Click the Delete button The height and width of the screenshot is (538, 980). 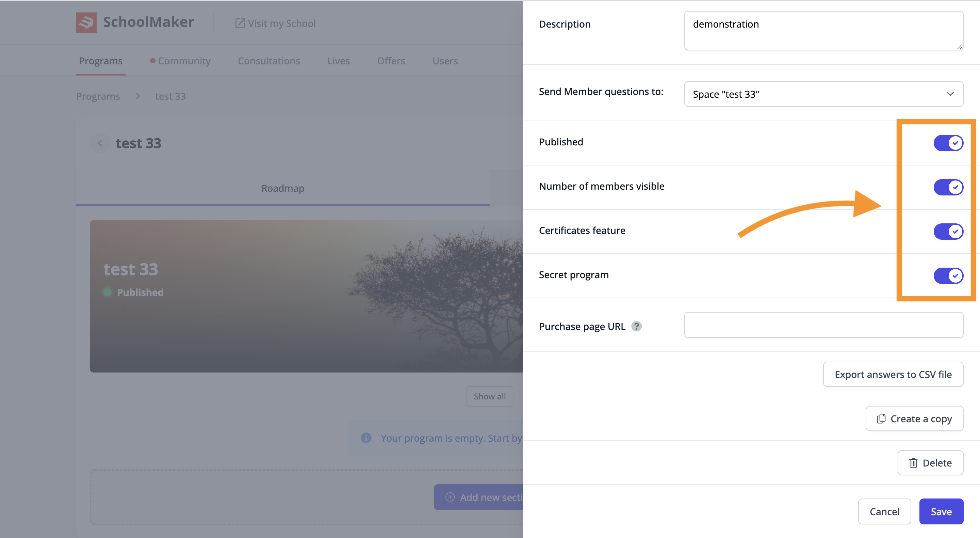point(931,463)
